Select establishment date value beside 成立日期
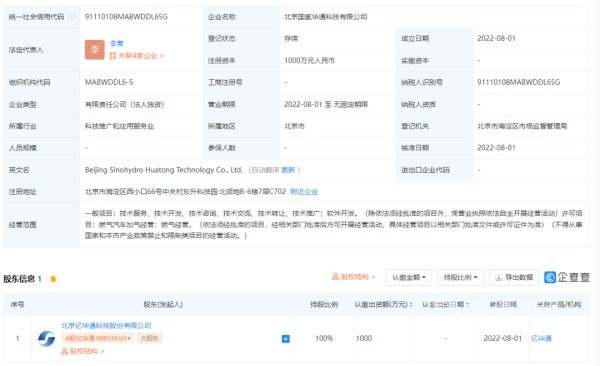The width and height of the screenshot is (600, 366). (x=496, y=38)
